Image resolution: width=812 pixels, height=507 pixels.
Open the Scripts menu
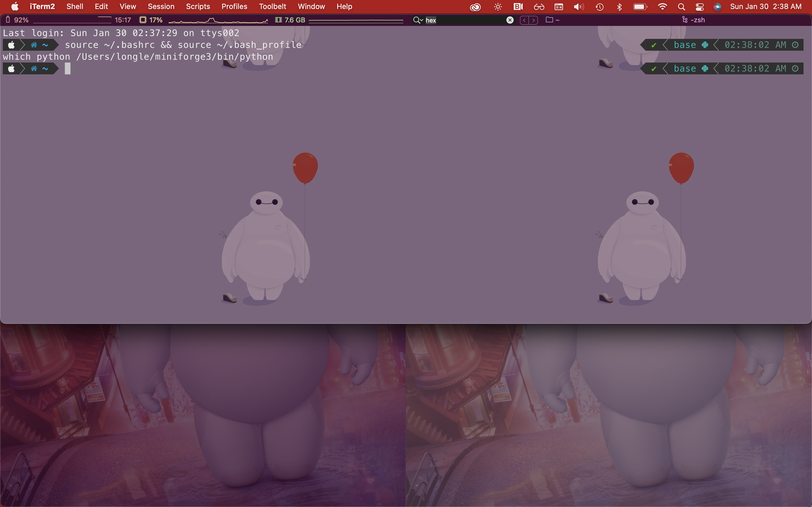(x=198, y=6)
